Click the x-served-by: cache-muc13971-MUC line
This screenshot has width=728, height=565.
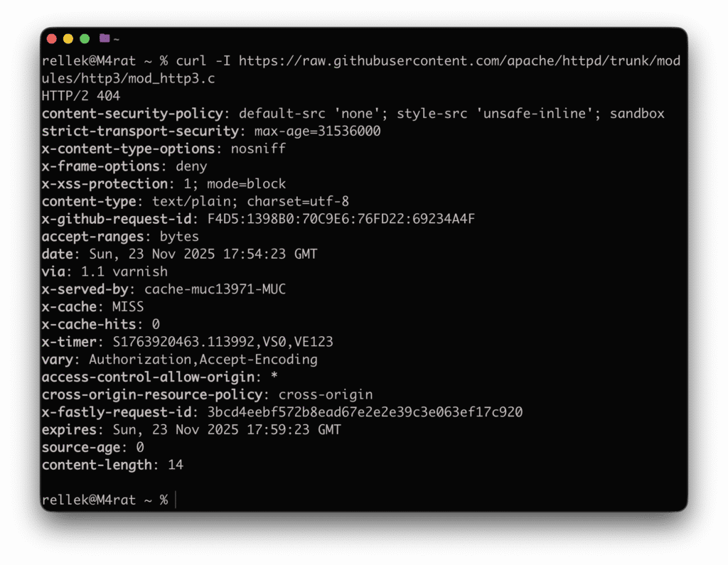coord(164,289)
